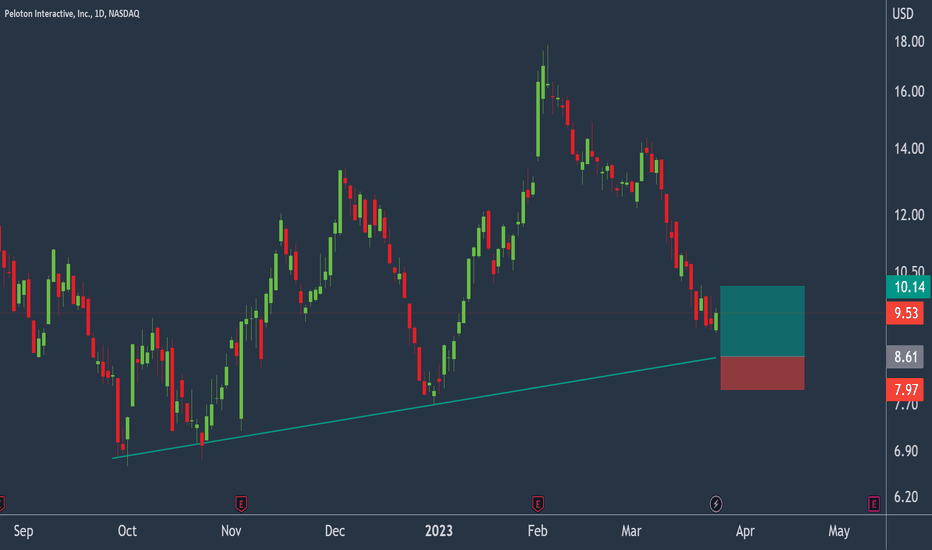Click the 6.90 price axis label
The height and width of the screenshot is (550, 932).
tap(906, 451)
